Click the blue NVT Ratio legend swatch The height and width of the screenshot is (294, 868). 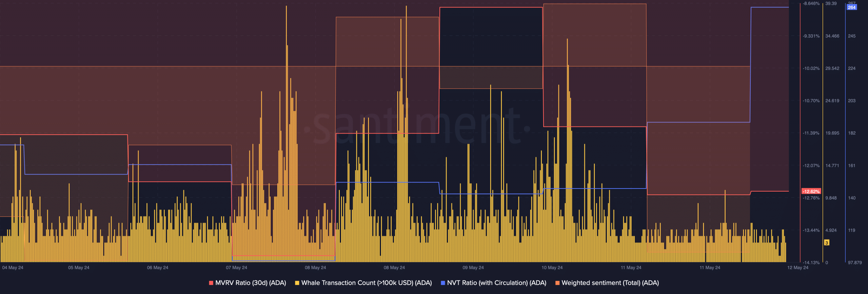[443, 283]
